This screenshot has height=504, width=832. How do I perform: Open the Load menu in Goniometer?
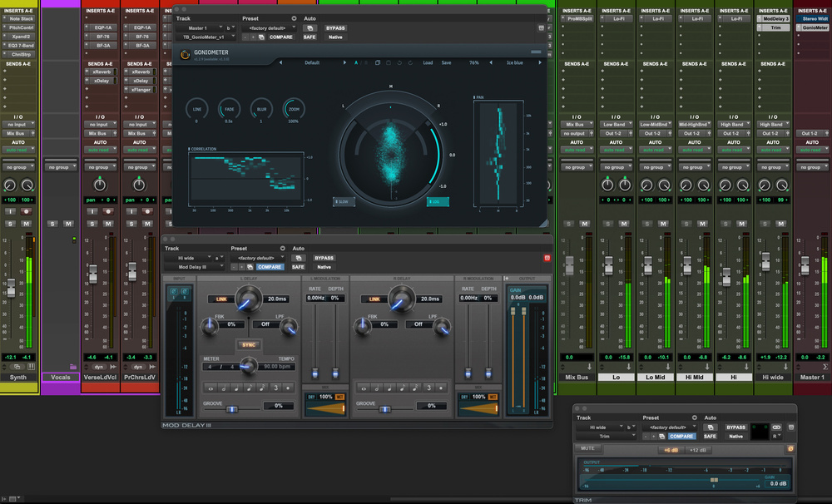pyautogui.click(x=427, y=62)
